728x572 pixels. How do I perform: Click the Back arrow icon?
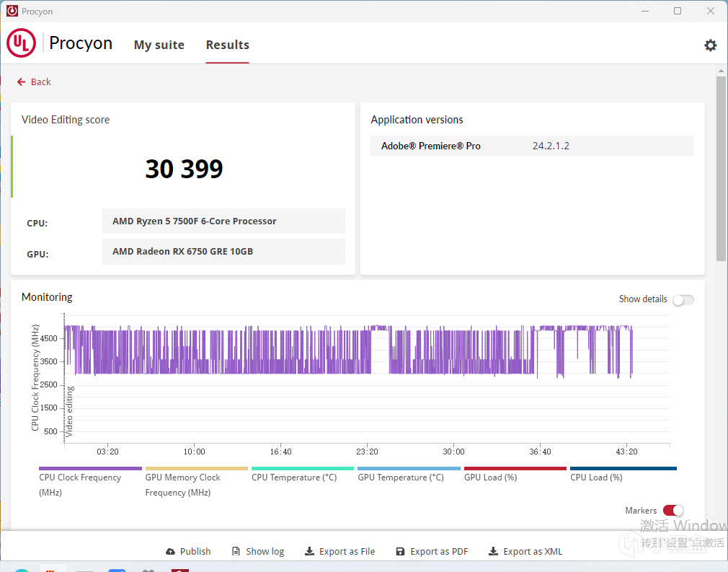(x=22, y=82)
